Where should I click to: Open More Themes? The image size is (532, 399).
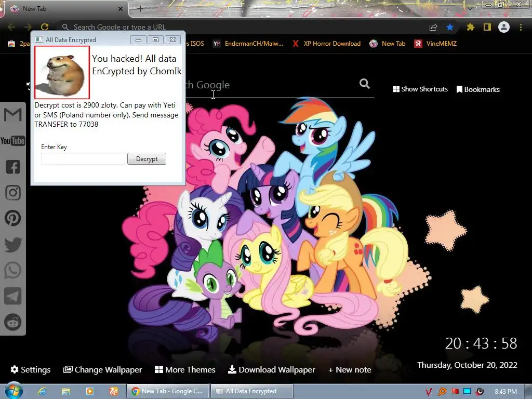point(185,369)
